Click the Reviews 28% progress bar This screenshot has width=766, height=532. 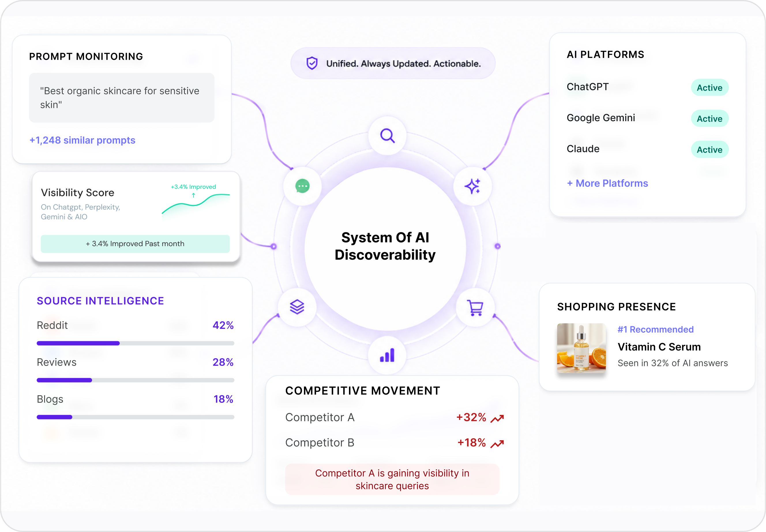tap(135, 380)
